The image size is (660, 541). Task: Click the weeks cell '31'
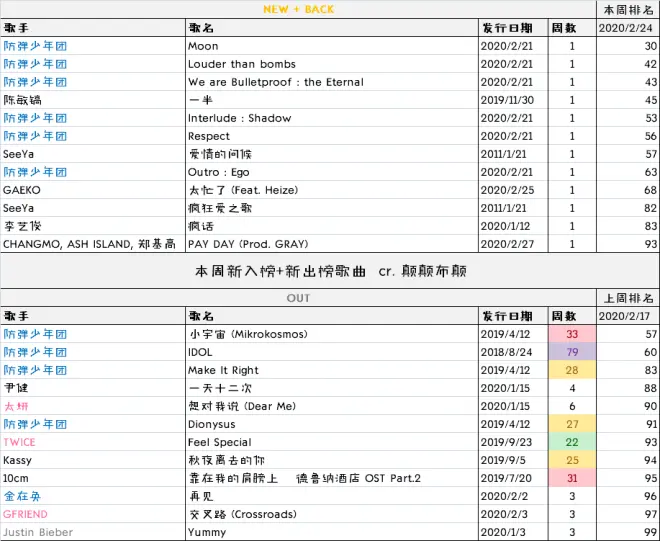[x=572, y=478]
